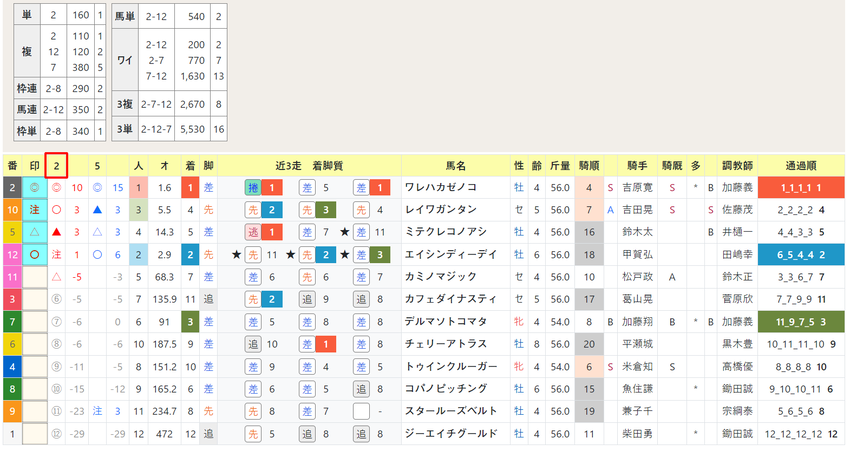Click the red passing-order cell 1_1_1_1 1
The height and width of the screenshot is (451, 850).
click(x=801, y=188)
